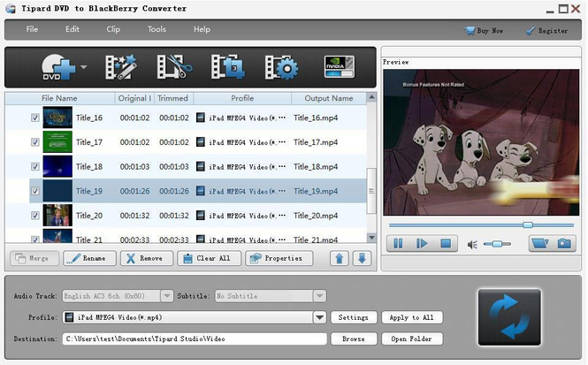Select the Title_16 thumbnail
This screenshot has width=588, height=365.
click(57, 118)
